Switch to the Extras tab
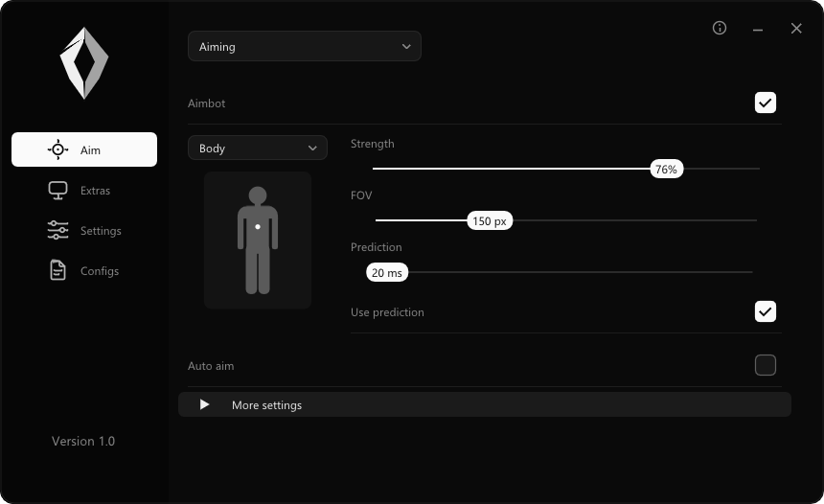 84,191
